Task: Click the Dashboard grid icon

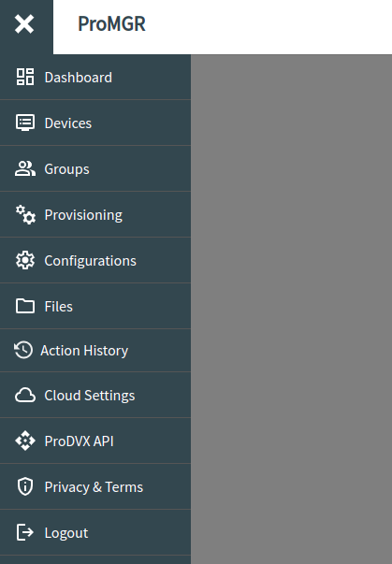Action: click(25, 77)
